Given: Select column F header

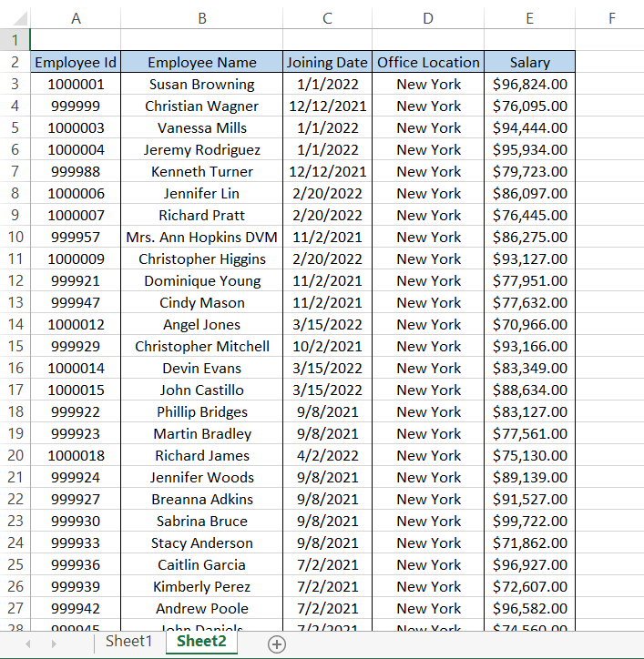Looking at the screenshot, I should click(x=610, y=18).
